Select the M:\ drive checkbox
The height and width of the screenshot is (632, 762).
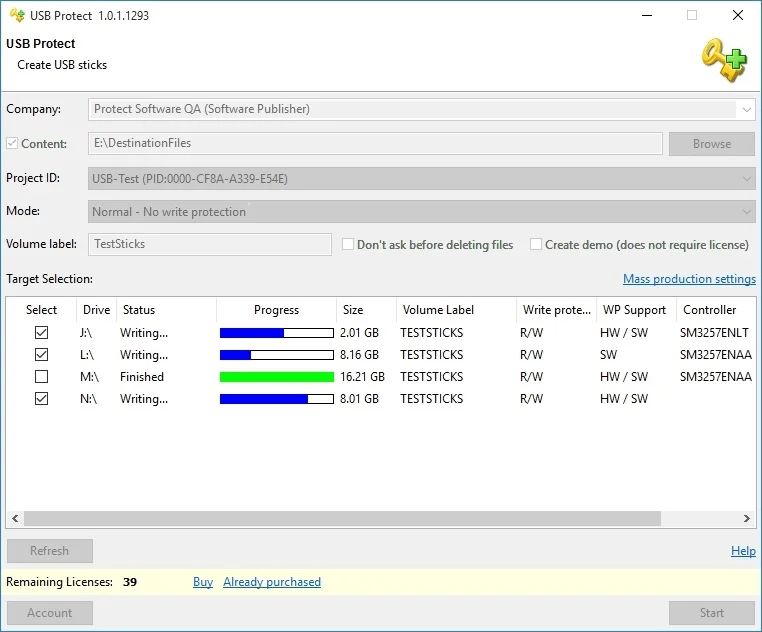[x=41, y=377]
